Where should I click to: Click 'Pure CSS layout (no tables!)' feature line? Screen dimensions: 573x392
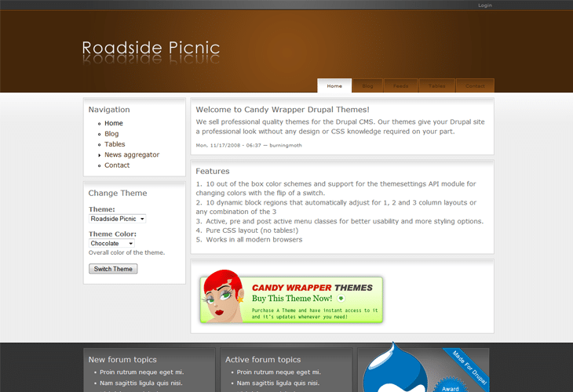click(252, 230)
